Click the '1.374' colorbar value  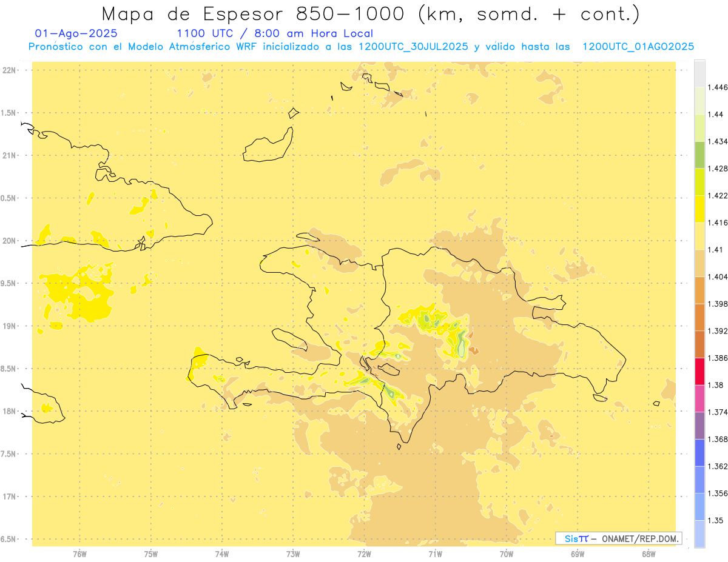pyautogui.click(x=718, y=412)
